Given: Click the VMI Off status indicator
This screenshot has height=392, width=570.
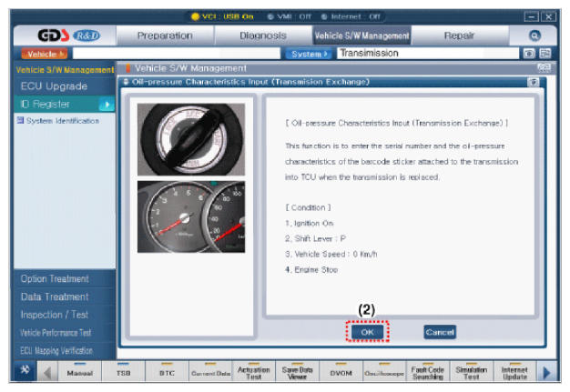Looking at the screenshot, I should click(x=290, y=16).
